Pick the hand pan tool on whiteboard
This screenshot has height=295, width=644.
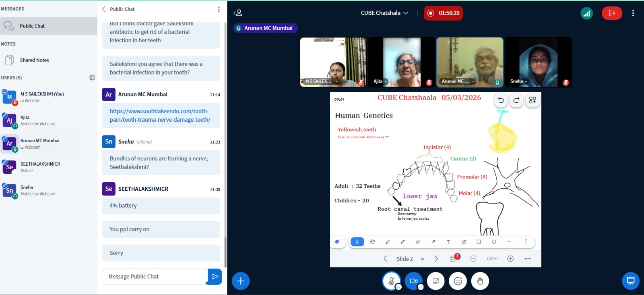pos(372,242)
